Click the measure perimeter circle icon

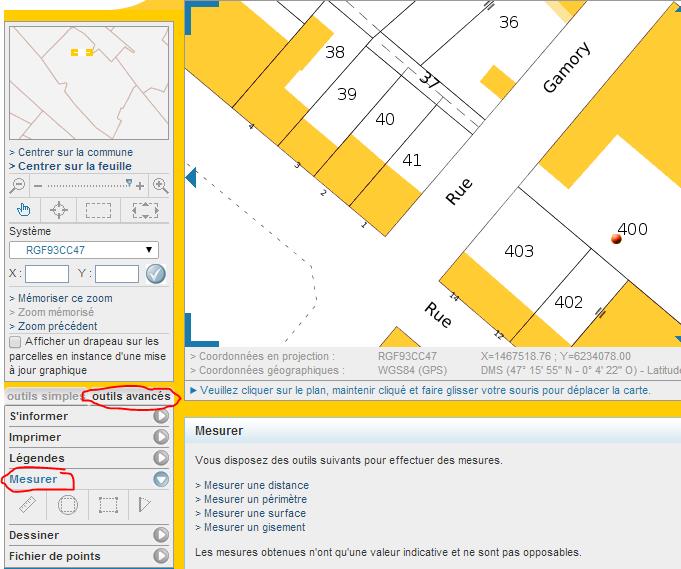pyautogui.click(x=68, y=506)
